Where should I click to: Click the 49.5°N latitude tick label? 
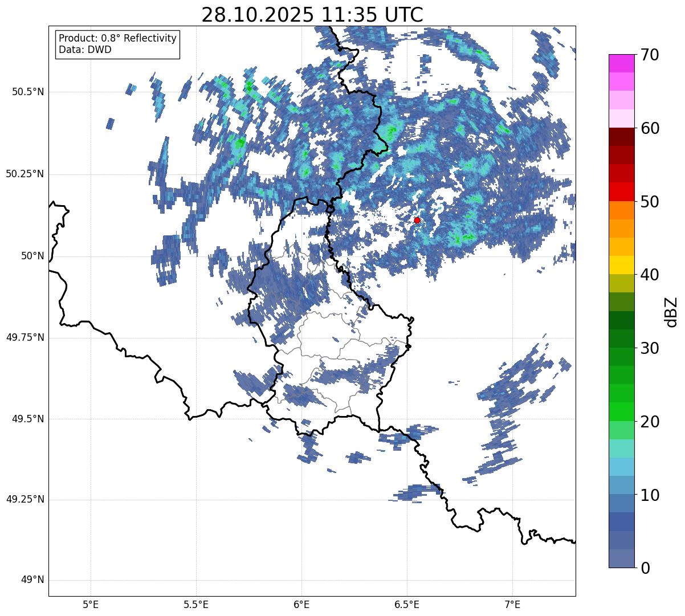(28, 419)
